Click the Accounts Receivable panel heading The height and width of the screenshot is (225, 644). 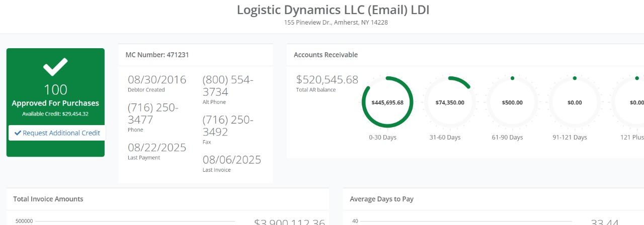pyautogui.click(x=326, y=55)
